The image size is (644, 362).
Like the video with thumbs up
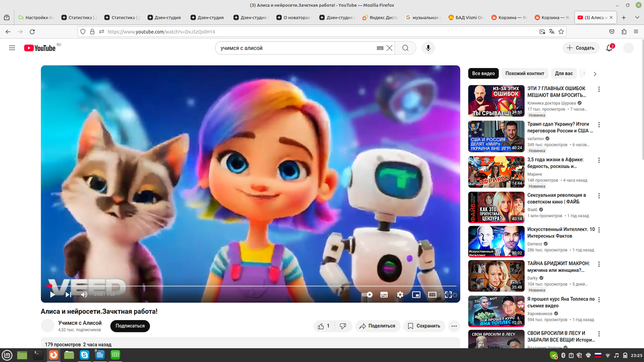pos(324,326)
